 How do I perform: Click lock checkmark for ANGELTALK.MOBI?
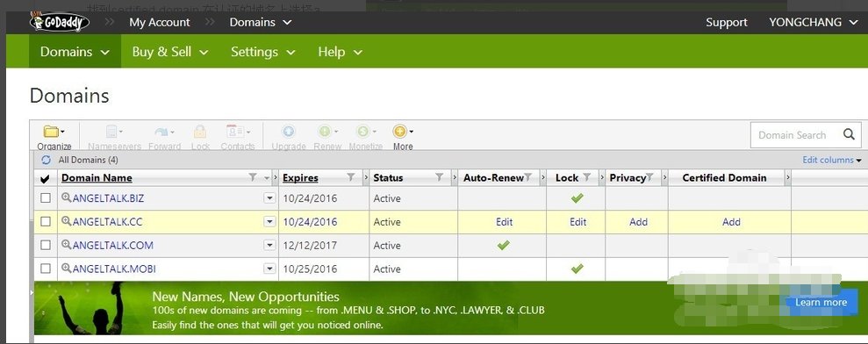pyautogui.click(x=577, y=269)
